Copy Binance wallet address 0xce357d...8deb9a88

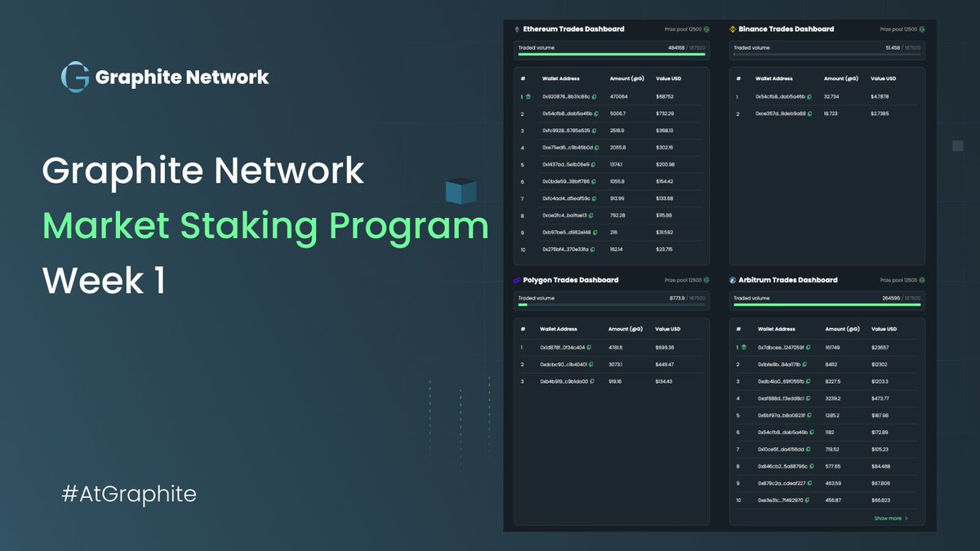[x=809, y=114]
